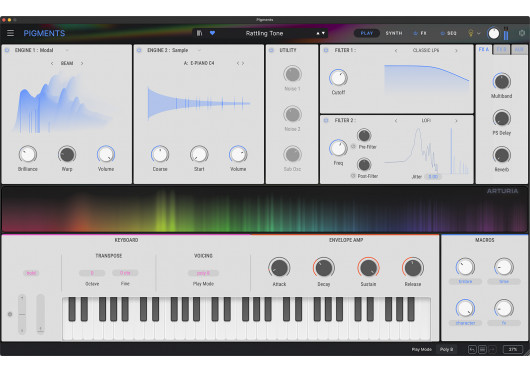Click the master volume knob

493,33
